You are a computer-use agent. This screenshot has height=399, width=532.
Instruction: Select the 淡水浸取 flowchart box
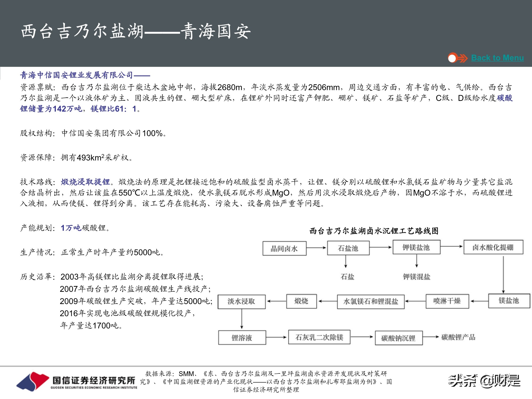pos(242,301)
